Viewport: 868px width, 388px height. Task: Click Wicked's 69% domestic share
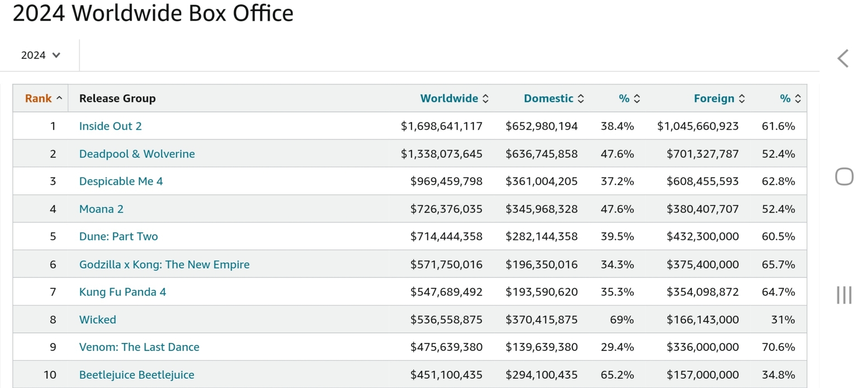622,320
